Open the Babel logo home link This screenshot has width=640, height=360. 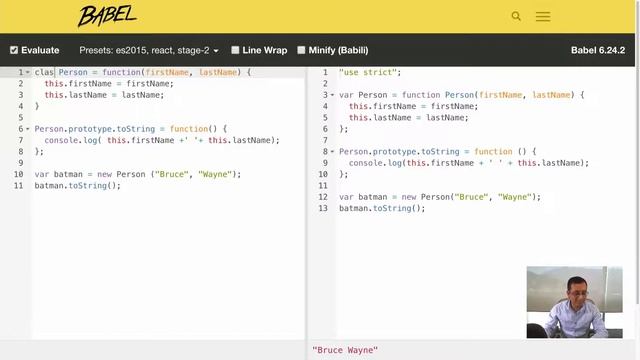coord(107,16)
